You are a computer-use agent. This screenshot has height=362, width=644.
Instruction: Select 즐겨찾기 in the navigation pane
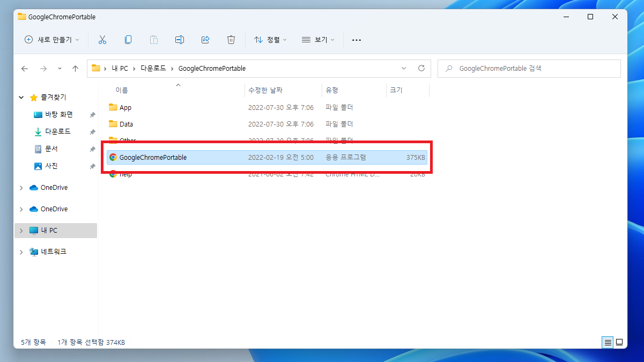tap(54, 98)
